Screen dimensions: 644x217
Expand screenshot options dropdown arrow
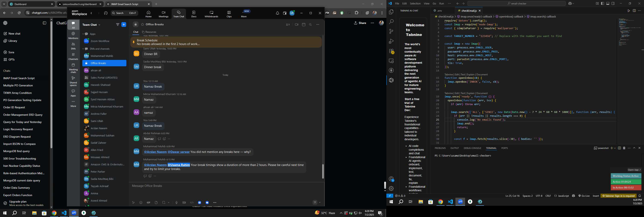click(x=169, y=203)
